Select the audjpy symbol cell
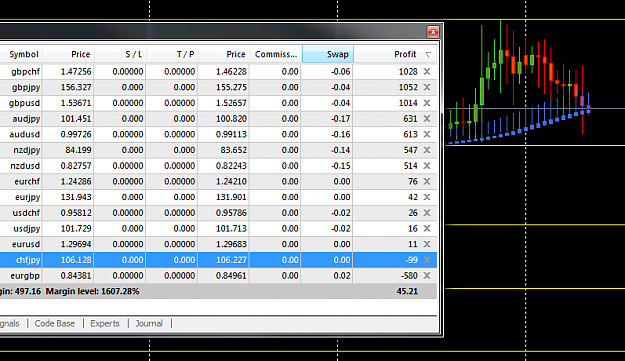This screenshot has width=625, height=361. pyautogui.click(x=26, y=119)
